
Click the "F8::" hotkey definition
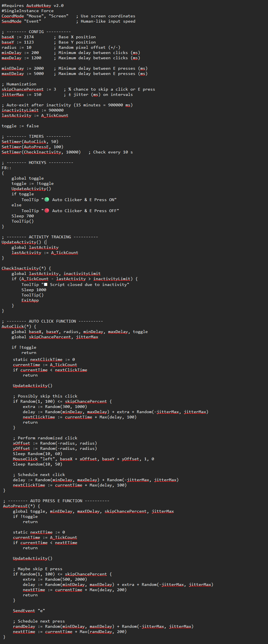(x=7, y=168)
